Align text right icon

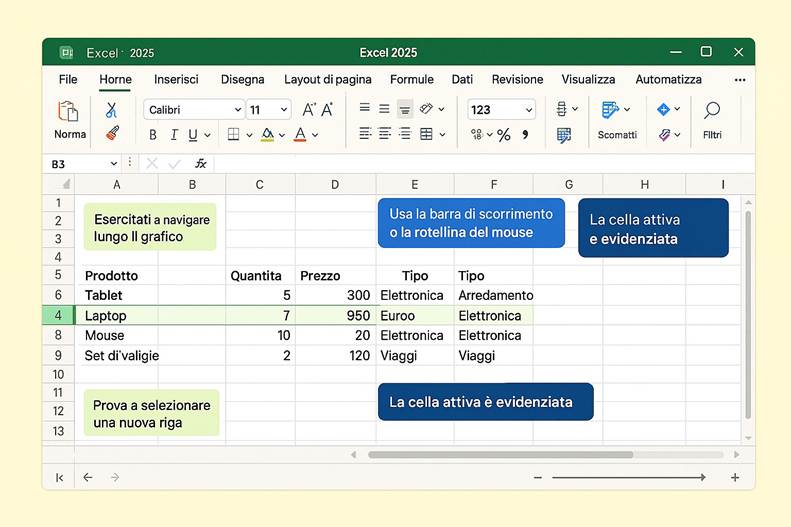(405, 134)
